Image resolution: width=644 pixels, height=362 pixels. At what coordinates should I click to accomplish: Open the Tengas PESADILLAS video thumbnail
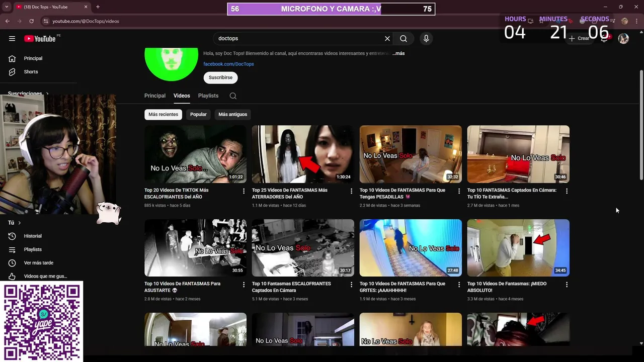tap(411, 154)
